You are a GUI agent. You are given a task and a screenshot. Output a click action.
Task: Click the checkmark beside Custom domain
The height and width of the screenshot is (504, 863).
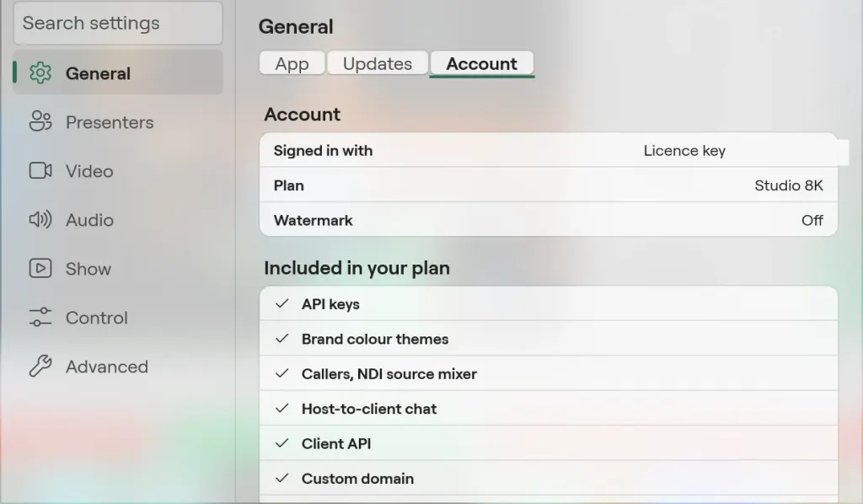[x=281, y=478]
